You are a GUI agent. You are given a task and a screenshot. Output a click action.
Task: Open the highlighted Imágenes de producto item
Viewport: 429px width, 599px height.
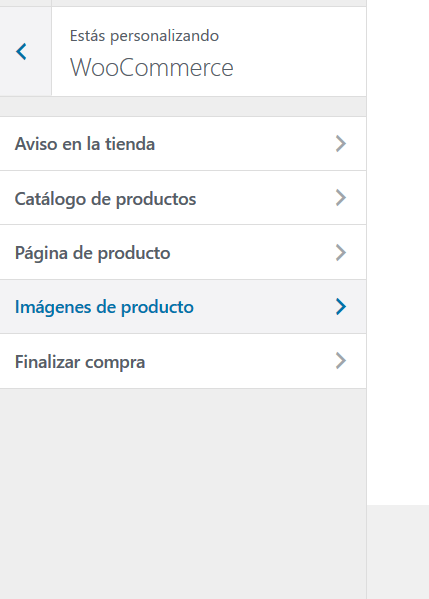[x=183, y=306]
